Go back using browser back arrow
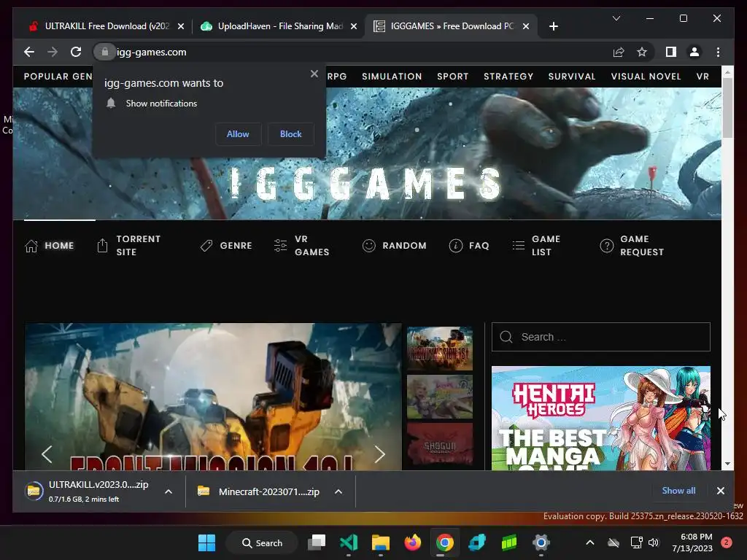 pos(29,52)
